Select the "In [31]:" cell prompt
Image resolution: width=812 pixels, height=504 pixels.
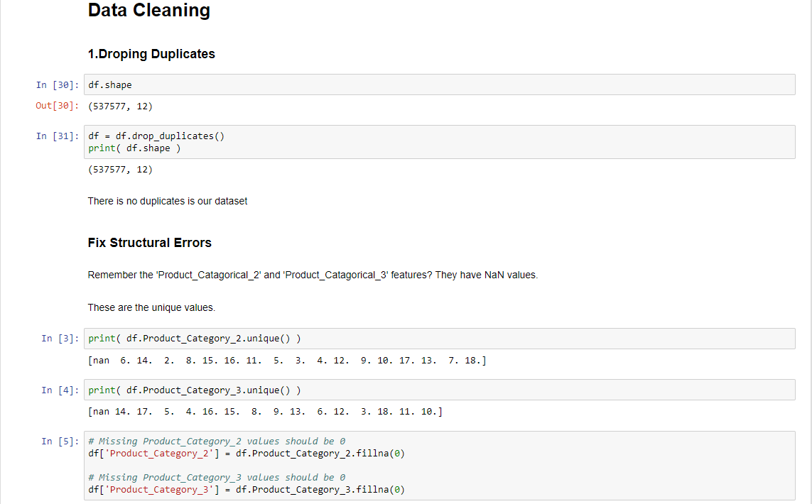coord(57,136)
